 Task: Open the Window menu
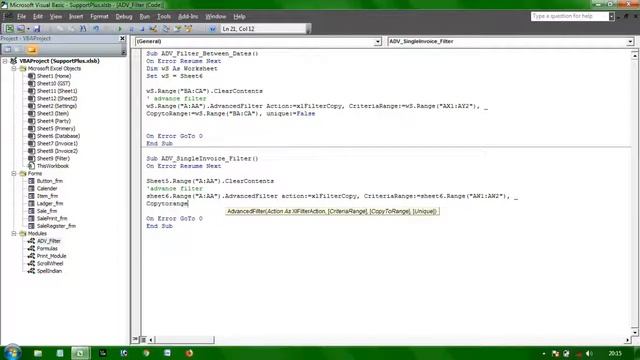(216, 17)
